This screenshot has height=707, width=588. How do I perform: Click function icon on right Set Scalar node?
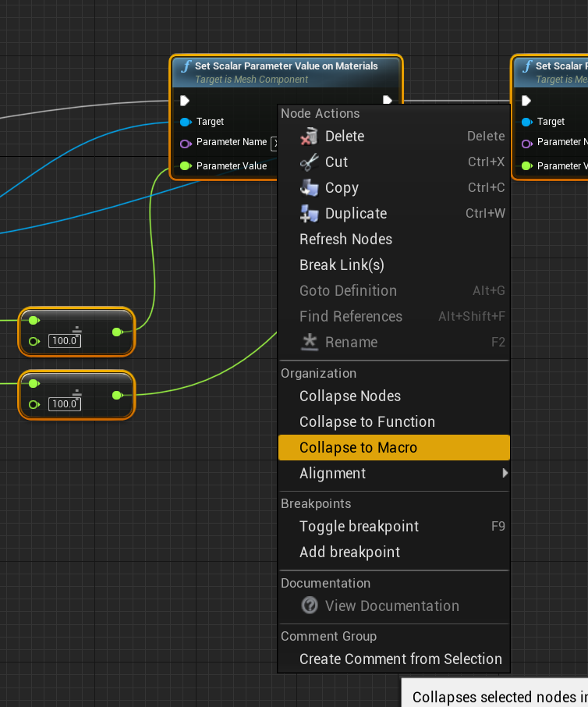click(x=527, y=66)
